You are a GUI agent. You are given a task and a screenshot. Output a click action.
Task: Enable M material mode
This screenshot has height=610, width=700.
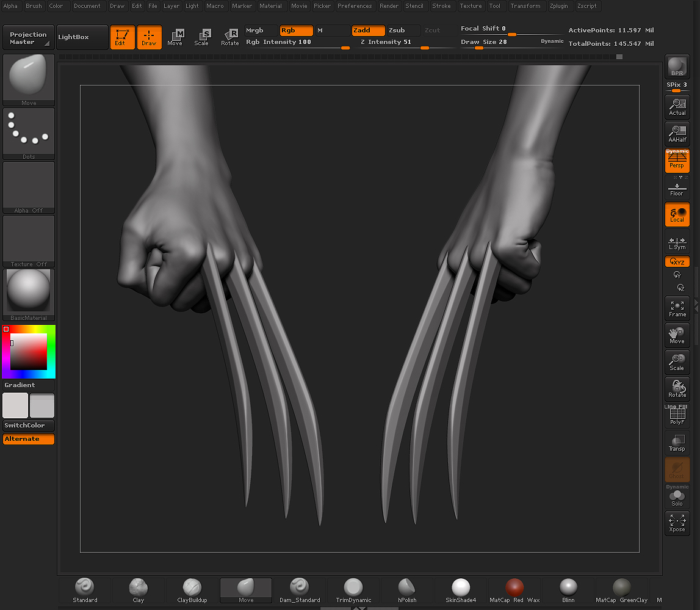[x=333, y=31]
